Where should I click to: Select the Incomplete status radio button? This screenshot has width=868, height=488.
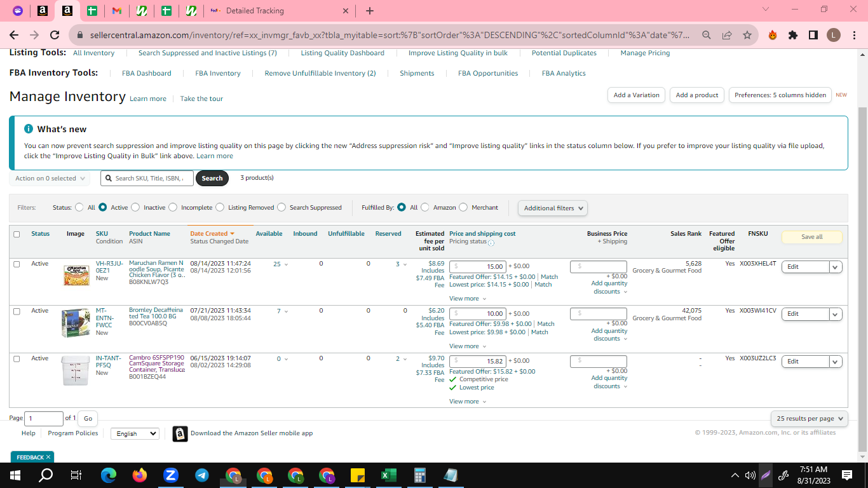pos(172,207)
